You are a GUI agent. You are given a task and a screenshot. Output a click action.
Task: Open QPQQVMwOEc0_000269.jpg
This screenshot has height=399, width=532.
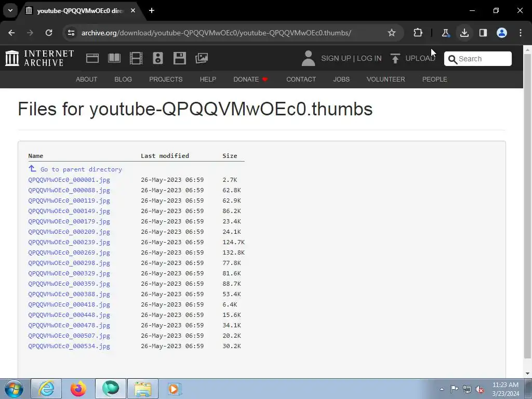coord(69,252)
